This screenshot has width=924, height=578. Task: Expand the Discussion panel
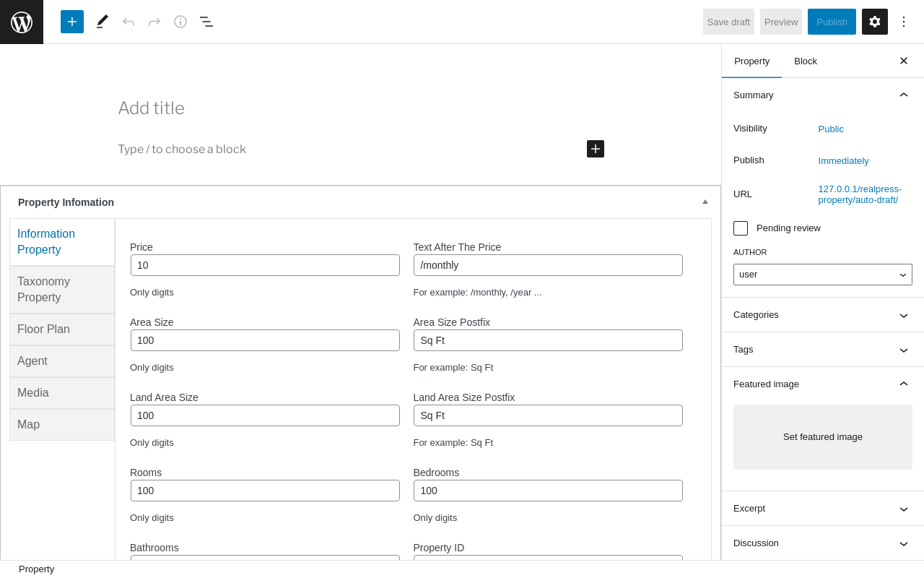[823, 543]
